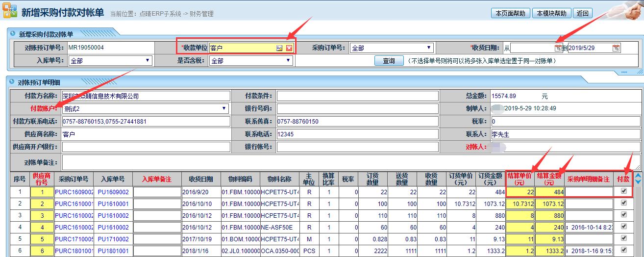Screen dimensions: 644x257
Task: Open calendar picker for 收货日期 end date
Action: click(616, 48)
